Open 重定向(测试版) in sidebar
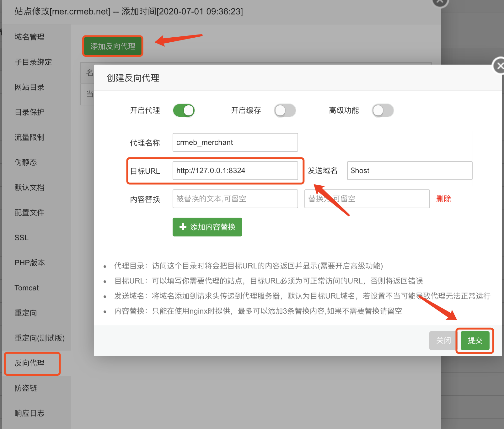 [x=39, y=338]
